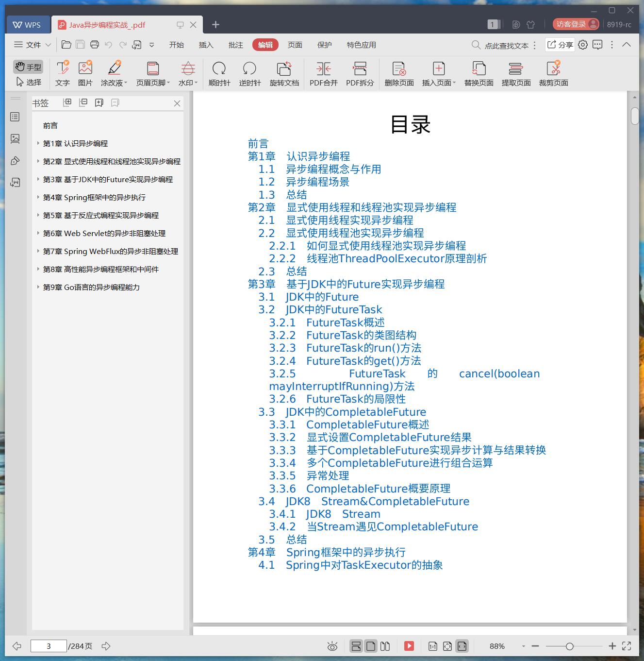644x661 pixels.
Task: Click the Undo arrow icon
Action: coord(109,45)
